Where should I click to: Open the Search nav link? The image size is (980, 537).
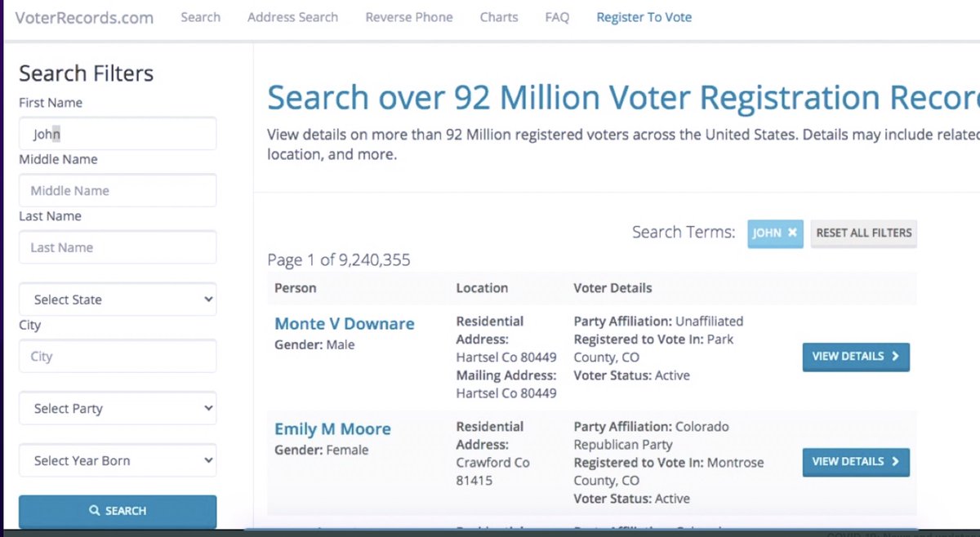click(x=201, y=17)
